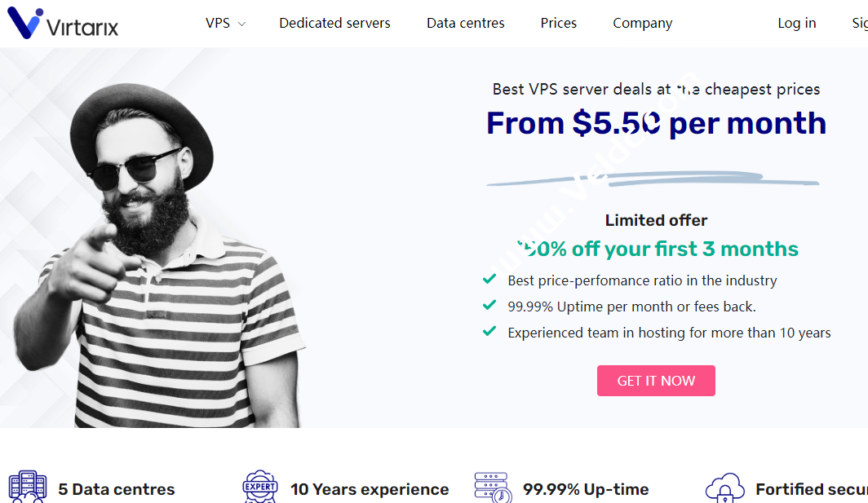
Task: Click the 99.99% Up-time server icon
Action: coord(493,487)
